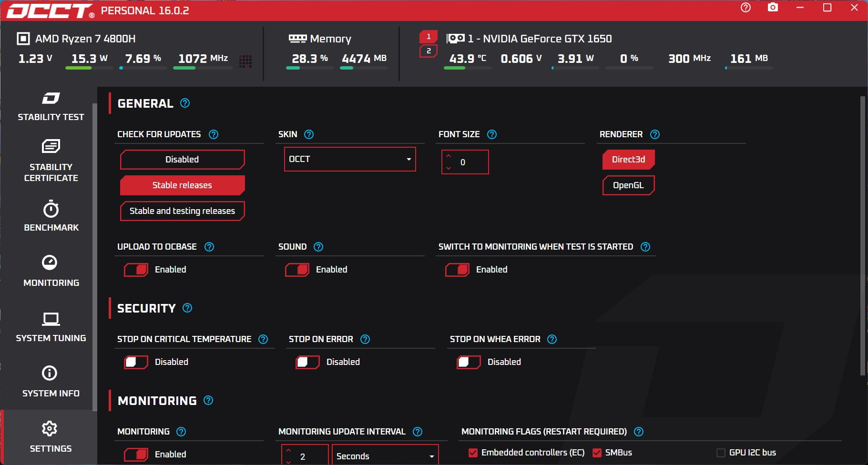Open help for the General section
The height and width of the screenshot is (465, 868).
(x=185, y=103)
